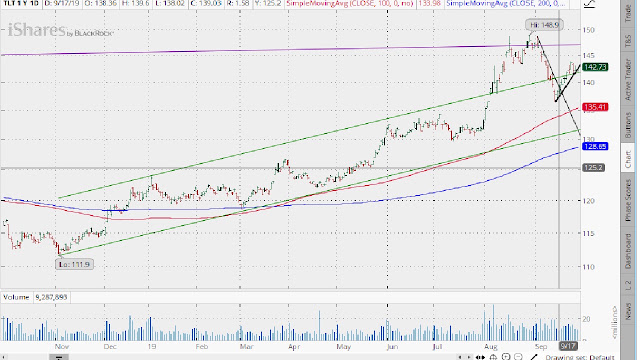Click the gray 125.2 price level tag

(593, 167)
